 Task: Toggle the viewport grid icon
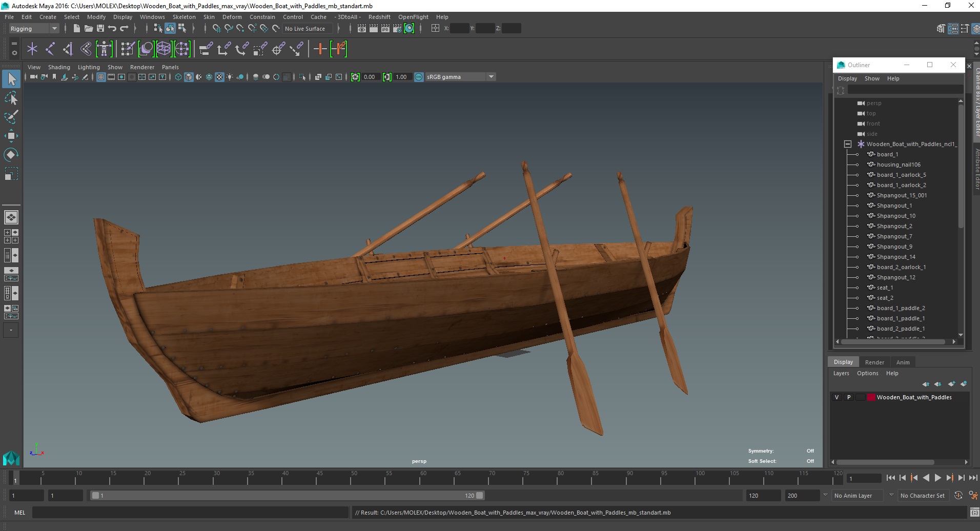click(x=101, y=77)
